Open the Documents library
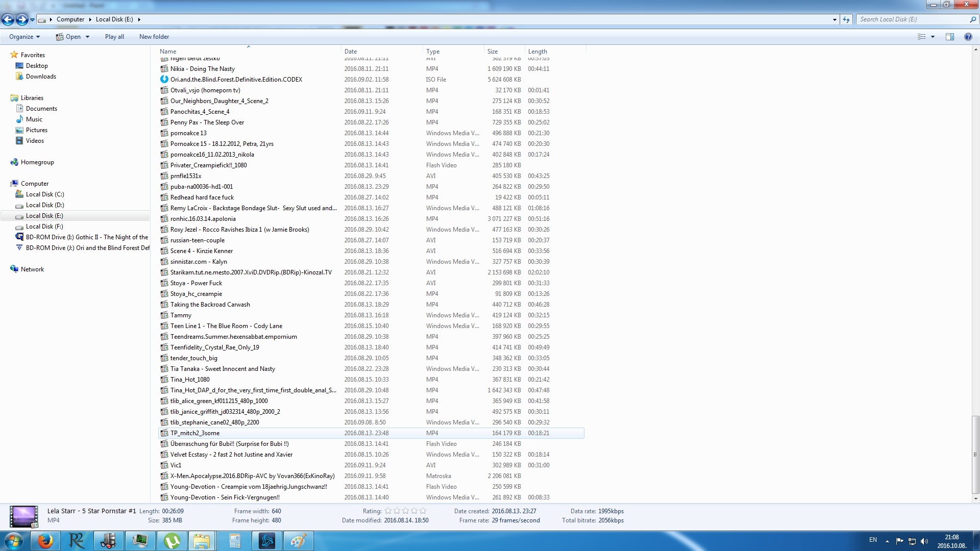Image resolution: width=980 pixels, height=551 pixels. 41,109
